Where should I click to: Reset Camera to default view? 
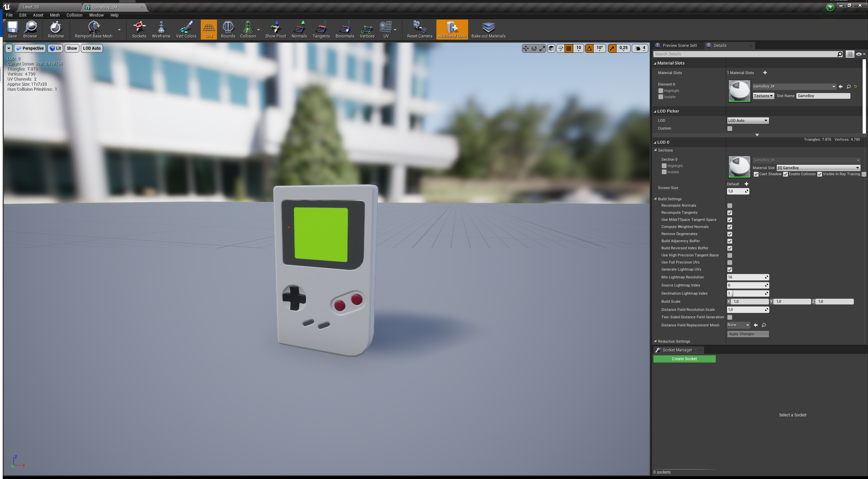click(419, 29)
